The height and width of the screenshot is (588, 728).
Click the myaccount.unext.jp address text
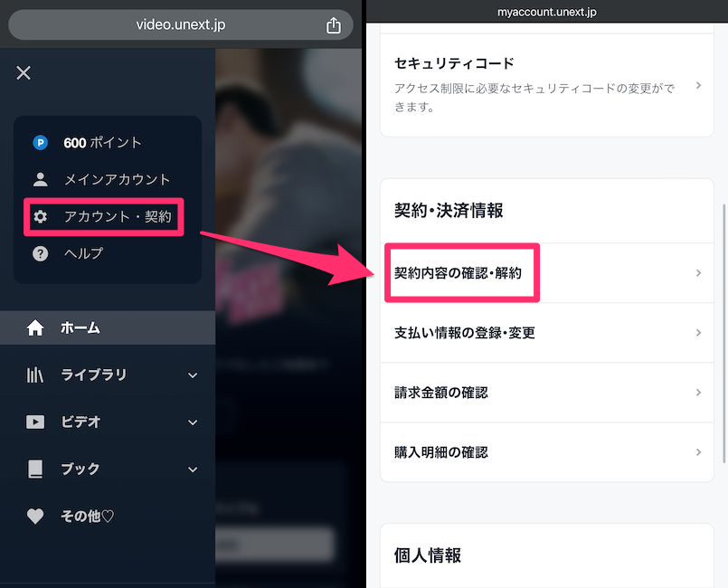[x=547, y=12]
